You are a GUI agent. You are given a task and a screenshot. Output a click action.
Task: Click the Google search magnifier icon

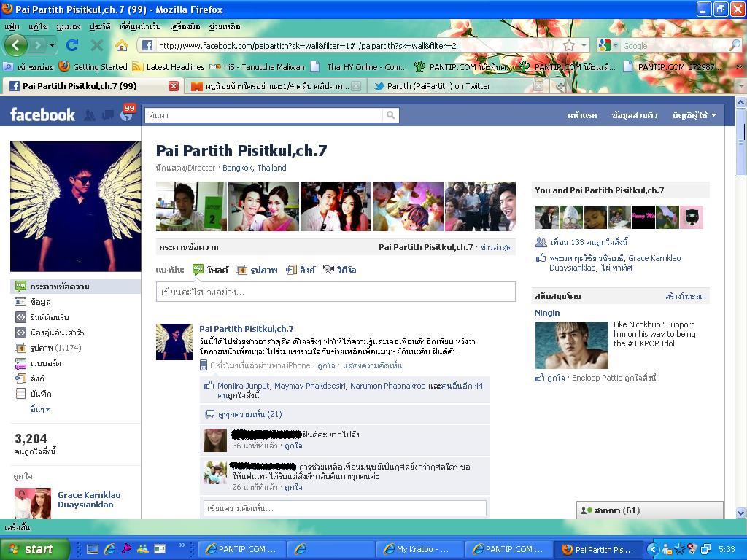click(735, 45)
